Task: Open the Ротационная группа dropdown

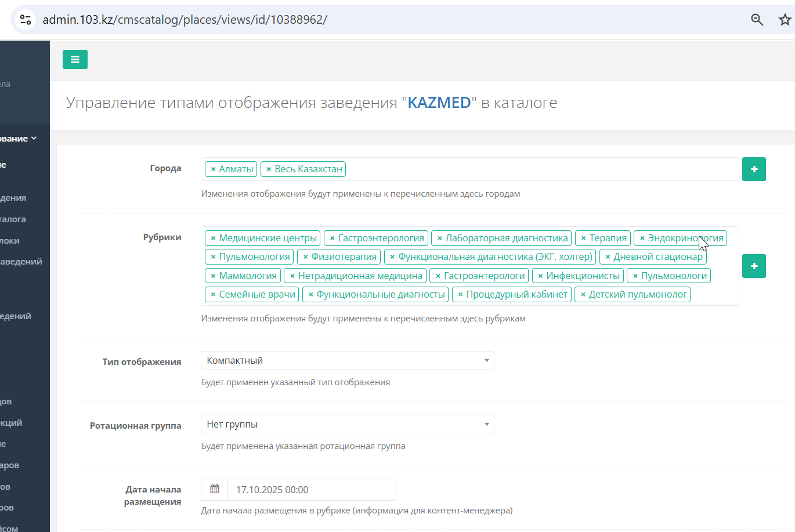Action: tap(347, 424)
